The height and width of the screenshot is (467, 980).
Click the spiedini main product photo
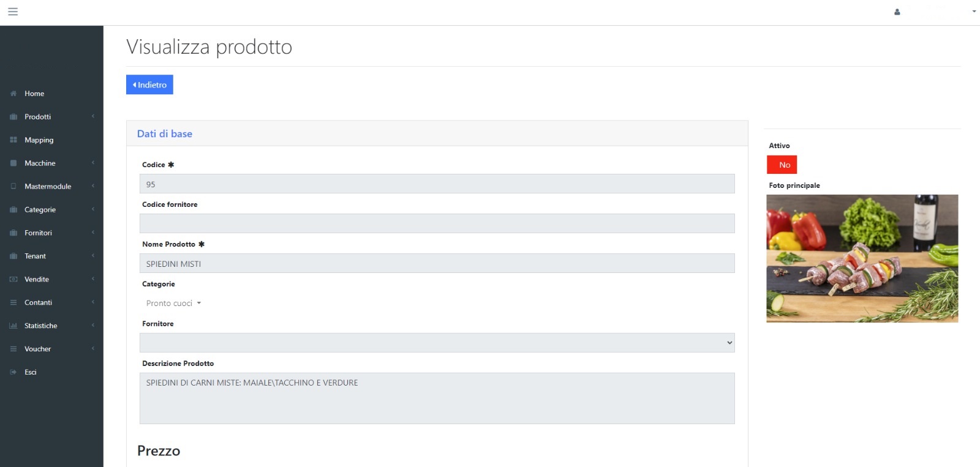(x=862, y=258)
